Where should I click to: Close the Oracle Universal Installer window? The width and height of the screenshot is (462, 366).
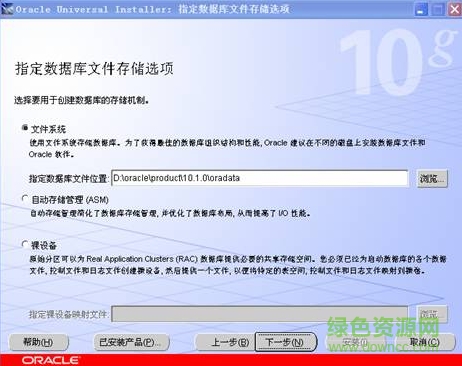point(455,9)
